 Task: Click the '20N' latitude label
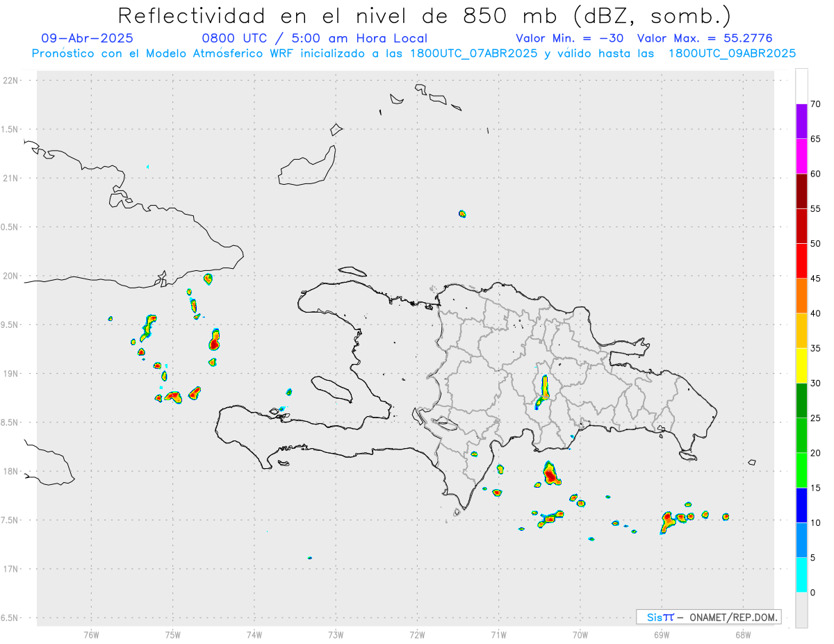[x=11, y=276]
